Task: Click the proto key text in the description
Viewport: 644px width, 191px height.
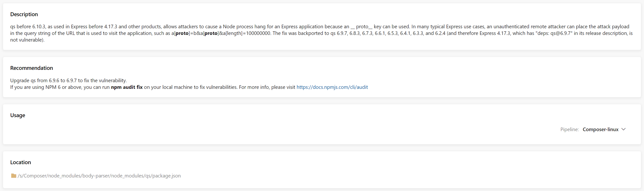Action: 182,33
